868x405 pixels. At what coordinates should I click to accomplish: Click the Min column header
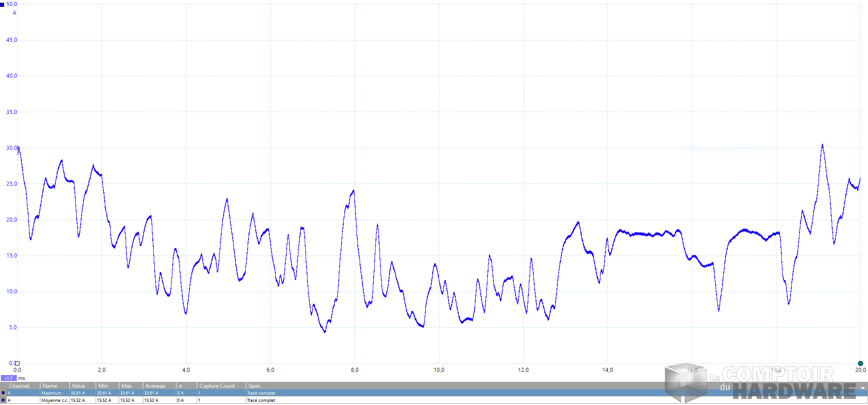coord(103,386)
